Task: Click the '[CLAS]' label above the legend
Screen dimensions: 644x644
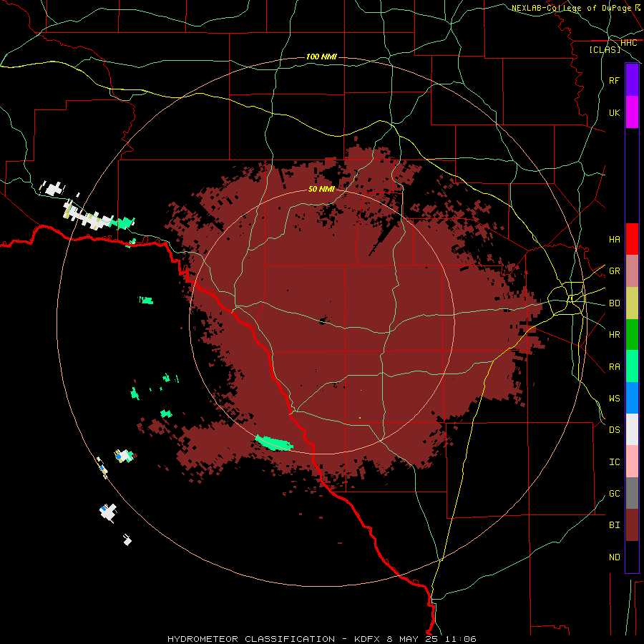Action: (x=605, y=49)
